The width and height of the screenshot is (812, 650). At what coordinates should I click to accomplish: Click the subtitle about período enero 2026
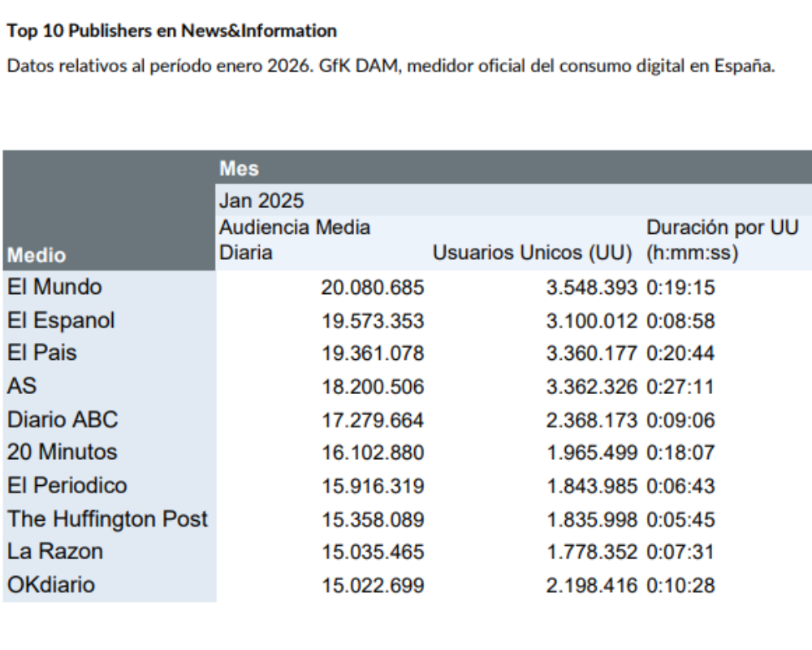pos(391,66)
